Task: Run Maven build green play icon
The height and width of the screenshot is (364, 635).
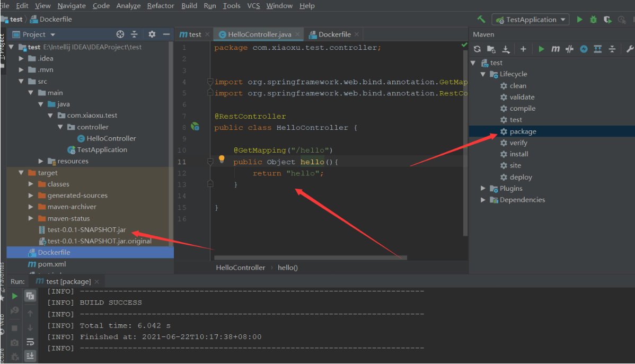Action: [542, 49]
